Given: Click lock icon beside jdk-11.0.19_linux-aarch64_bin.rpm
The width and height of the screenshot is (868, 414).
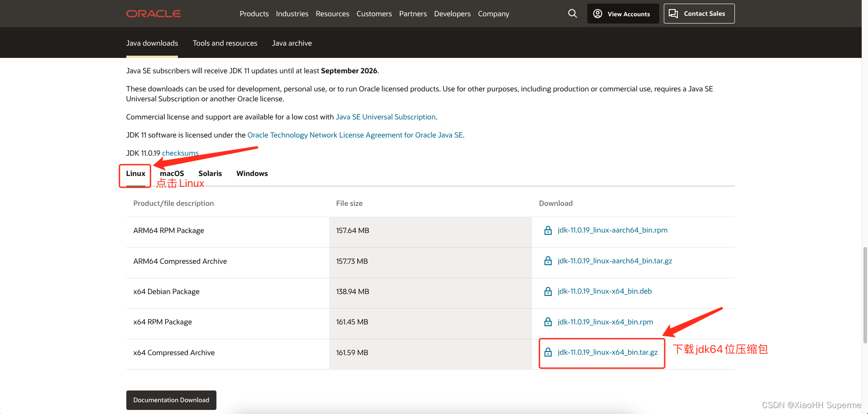Looking at the screenshot, I should (548, 230).
